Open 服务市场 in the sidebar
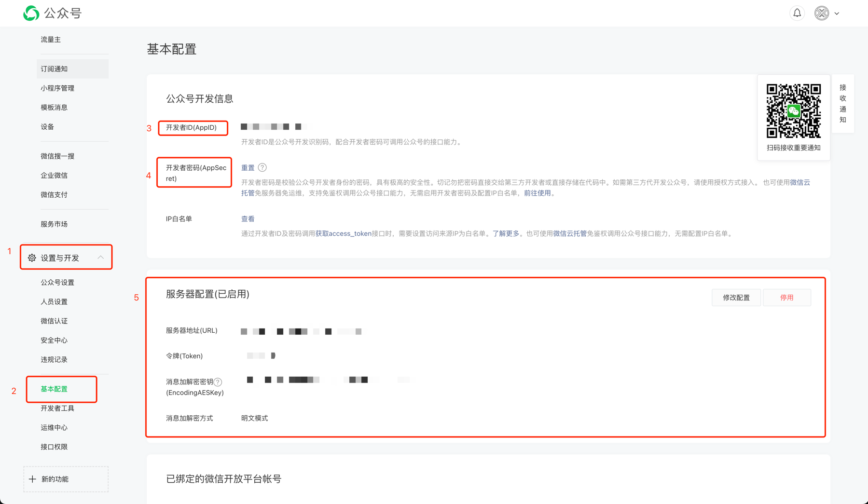 pos(54,224)
